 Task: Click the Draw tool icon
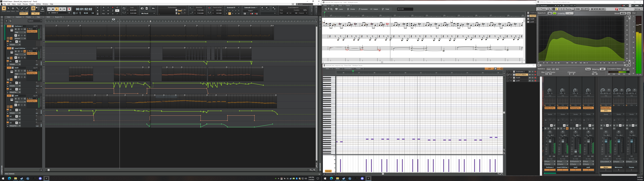22,9
